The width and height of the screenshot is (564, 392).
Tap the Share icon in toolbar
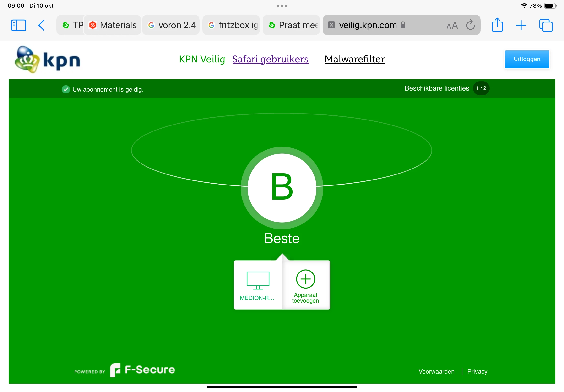(x=497, y=25)
